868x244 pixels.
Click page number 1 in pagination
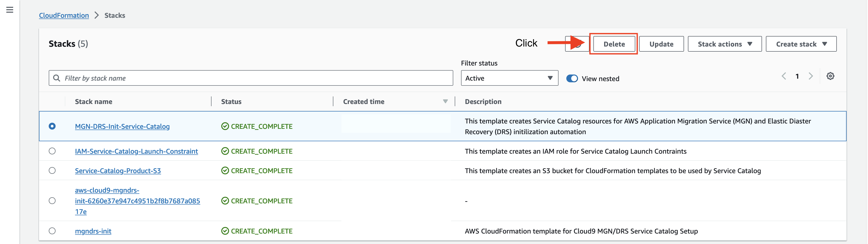pos(797,76)
